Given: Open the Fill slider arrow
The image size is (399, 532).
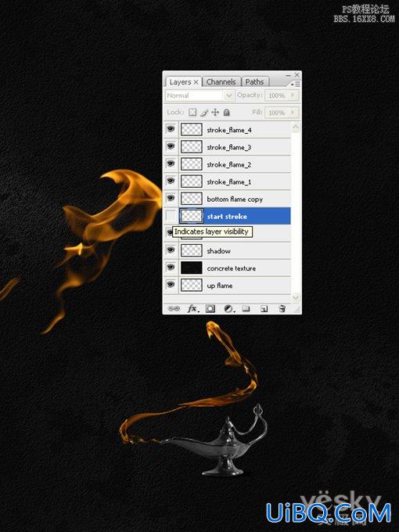Looking at the screenshot, I should [x=293, y=113].
